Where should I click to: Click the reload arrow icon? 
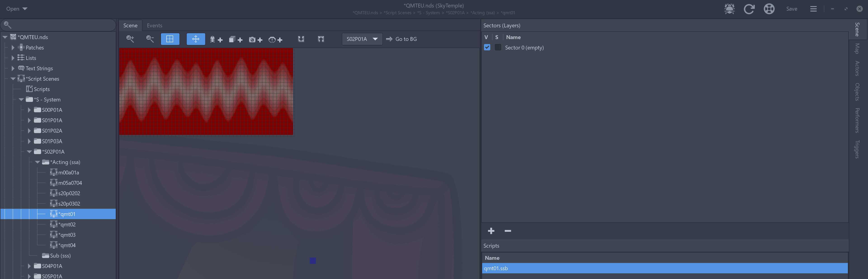point(749,9)
